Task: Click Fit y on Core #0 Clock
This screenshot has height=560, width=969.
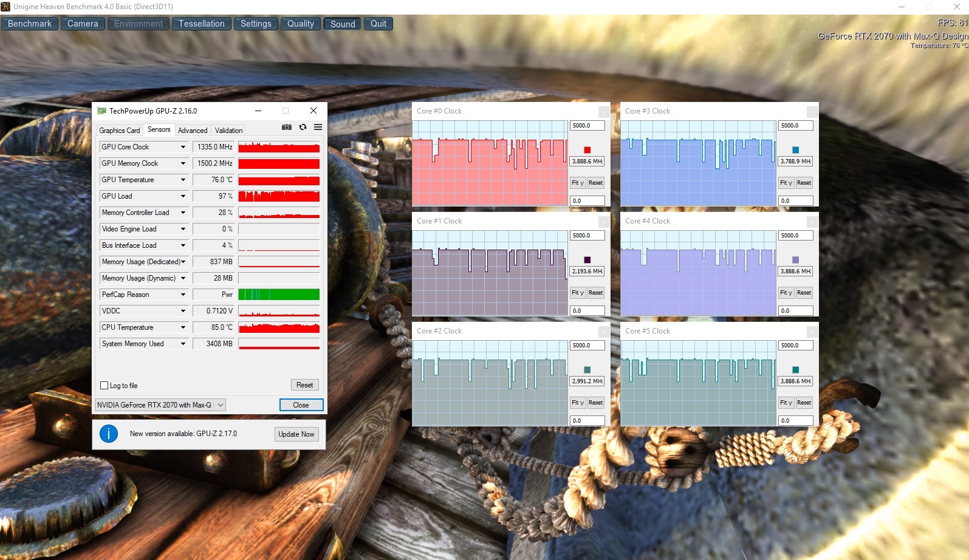Action: click(x=578, y=183)
